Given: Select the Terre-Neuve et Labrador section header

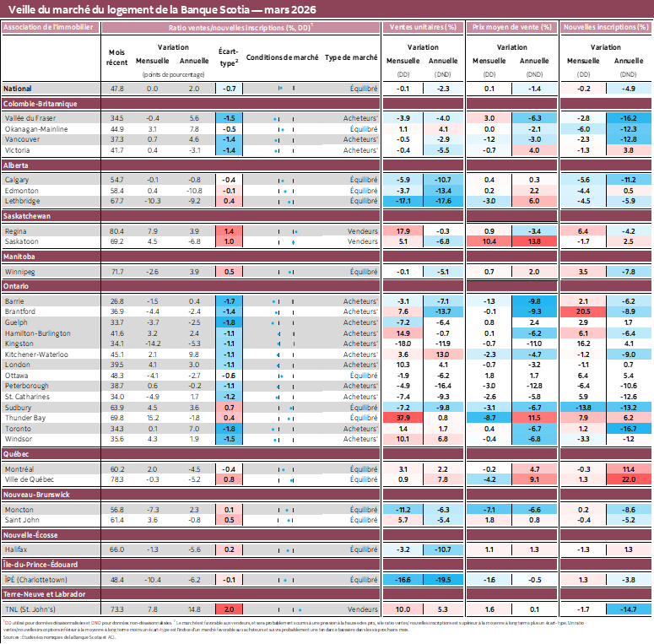Looking at the screenshot, I should (x=42, y=594).
